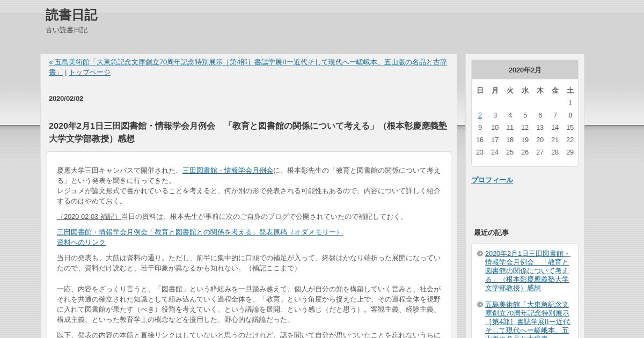Image resolution: width=644 pixels, height=338 pixels.
Task: Click the 日 weekday column header
Action: [x=480, y=91]
